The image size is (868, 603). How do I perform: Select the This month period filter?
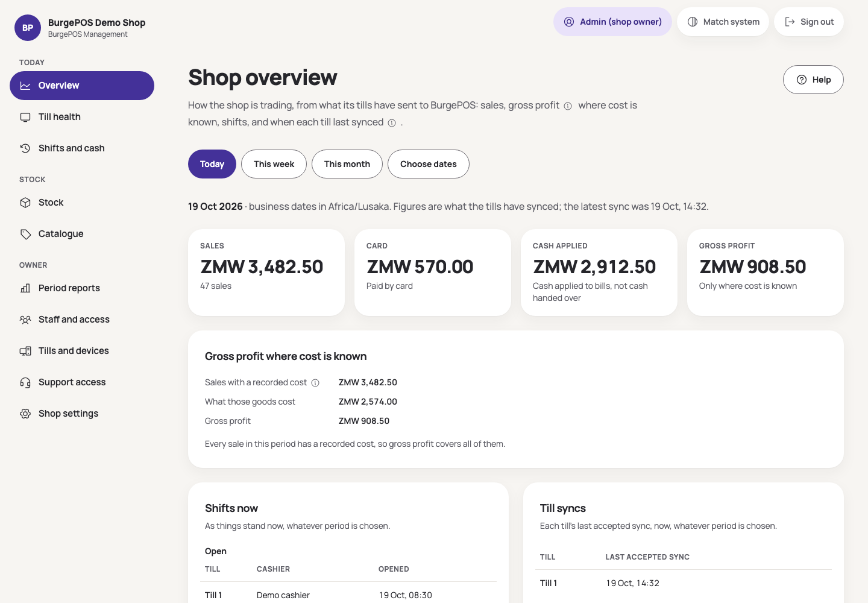(347, 164)
